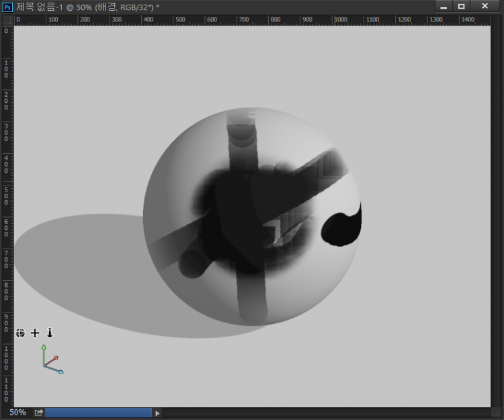This screenshot has width=504, height=420.
Task: Click the Photoshop Ps icon in title bar
Action: (x=7, y=7)
